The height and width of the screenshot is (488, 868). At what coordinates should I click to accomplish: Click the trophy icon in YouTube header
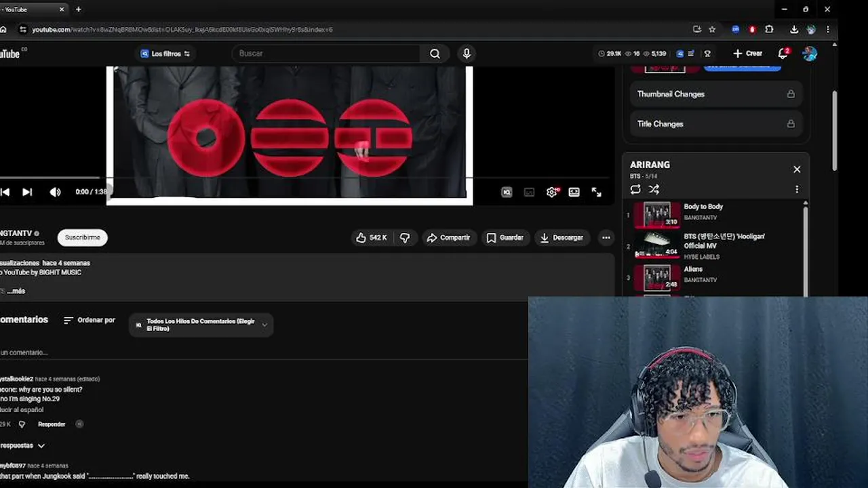click(x=707, y=54)
